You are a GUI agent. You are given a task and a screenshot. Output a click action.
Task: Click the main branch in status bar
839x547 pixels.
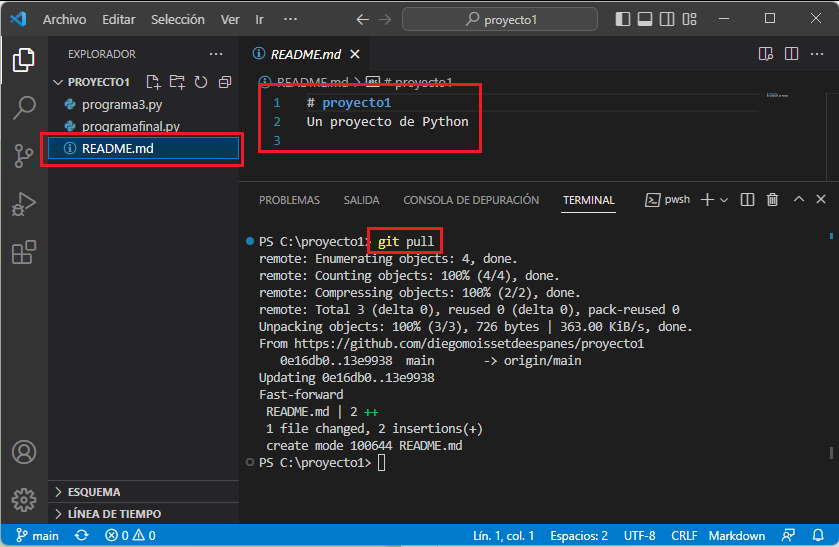coord(37,535)
